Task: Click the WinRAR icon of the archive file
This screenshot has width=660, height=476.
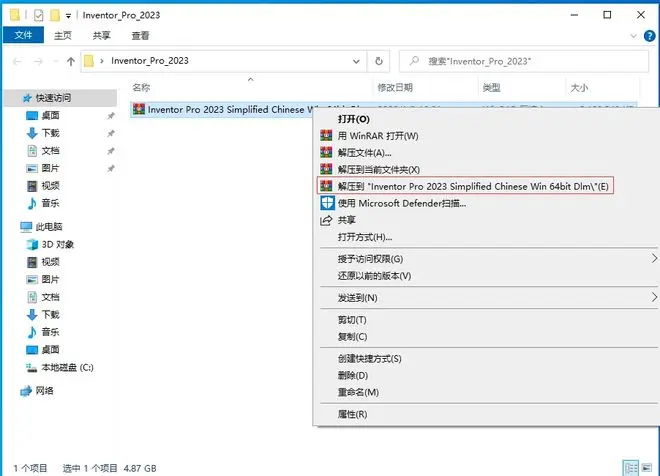Action: [139, 109]
